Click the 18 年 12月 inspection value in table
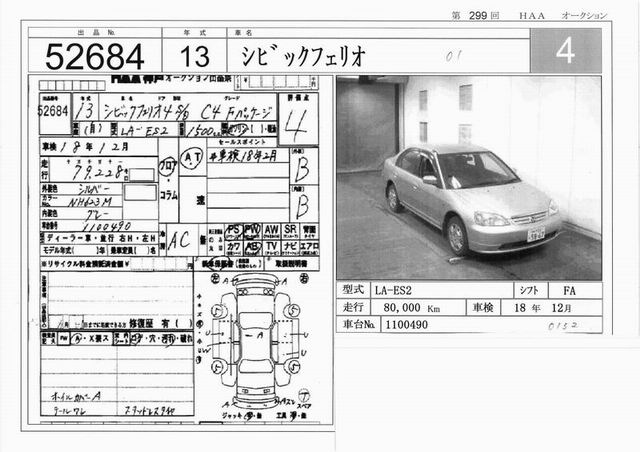Image resolution: width=640 pixels, height=452 pixels. coord(542,307)
